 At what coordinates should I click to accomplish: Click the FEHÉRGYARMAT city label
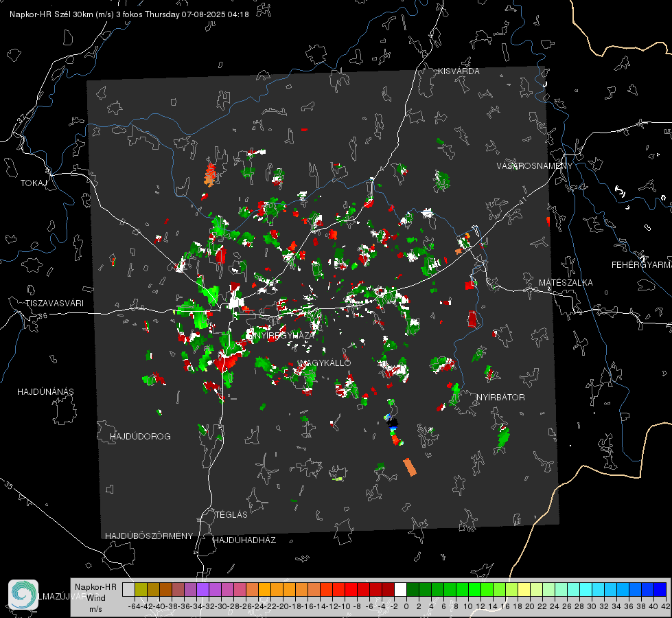641,265
